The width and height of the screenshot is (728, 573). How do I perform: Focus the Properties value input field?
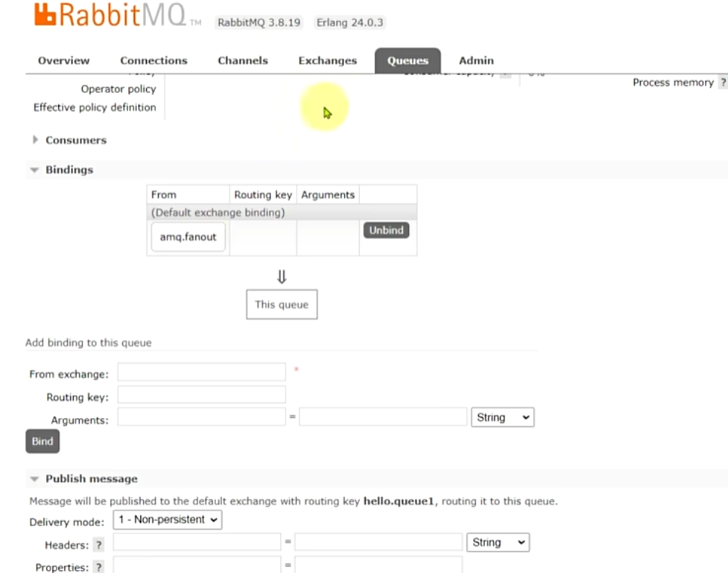click(x=379, y=565)
